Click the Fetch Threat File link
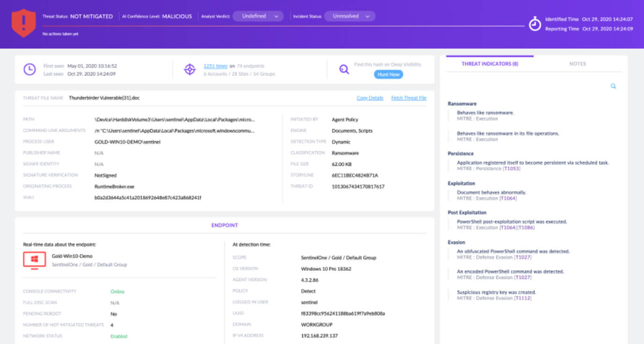Screen dimensions: 644x344 tap(409, 98)
